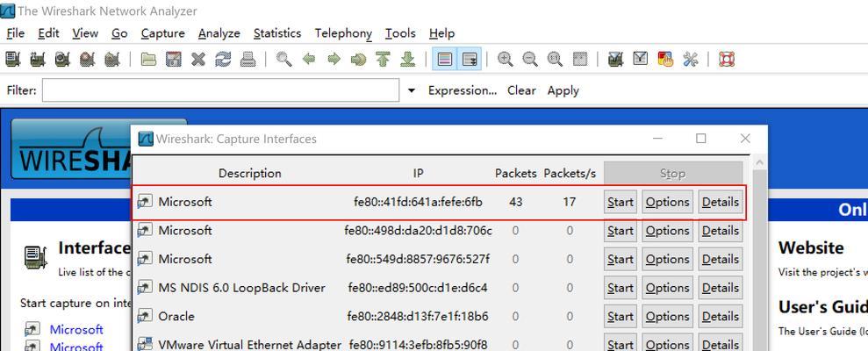The width and height of the screenshot is (868, 351).
Task: Toggle auto scroll in live capture
Action: [470, 60]
